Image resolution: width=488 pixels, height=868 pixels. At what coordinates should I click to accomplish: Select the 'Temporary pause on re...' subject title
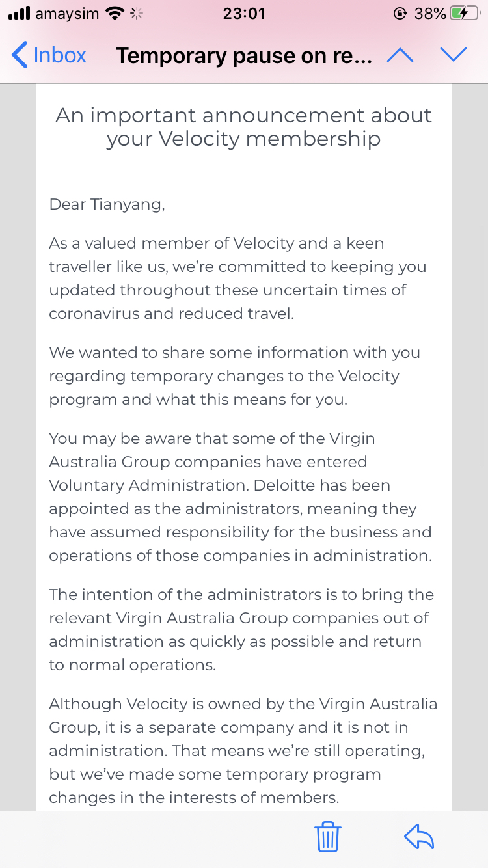244,56
